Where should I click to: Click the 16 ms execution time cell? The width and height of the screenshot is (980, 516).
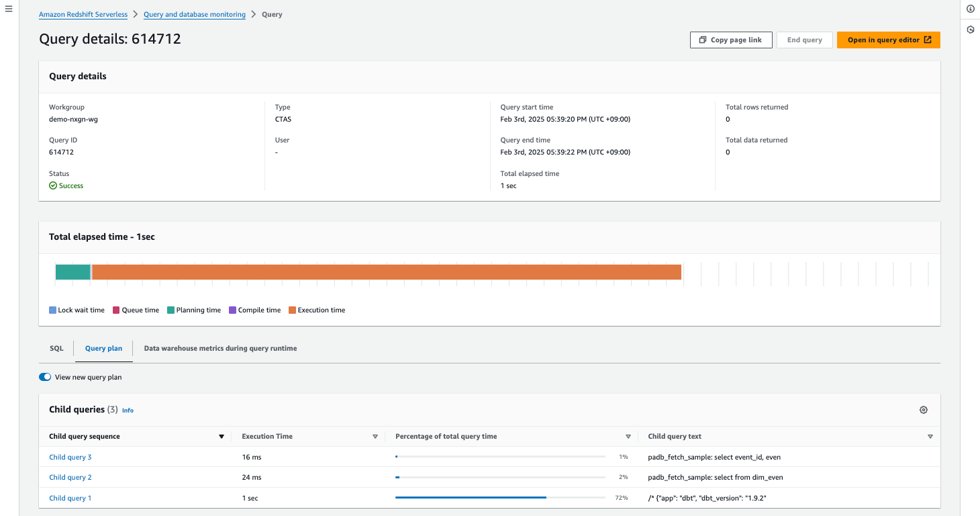(x=252, y=458)
